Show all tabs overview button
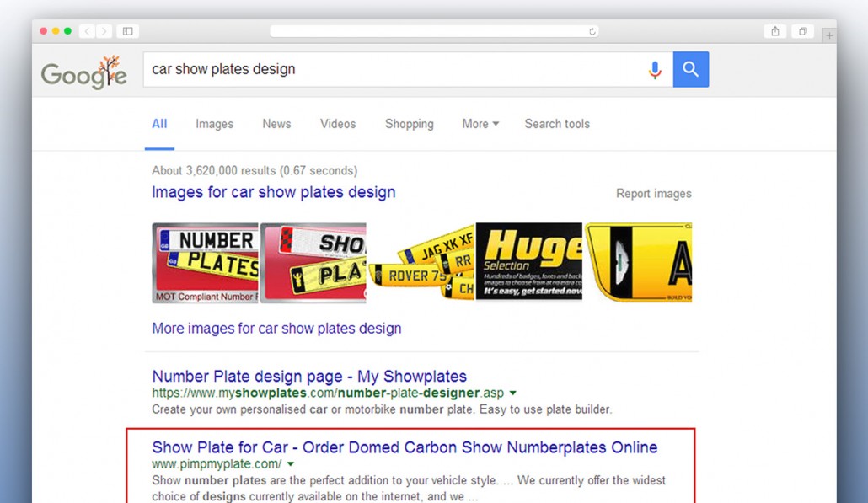Screen dimensions: 868x503 point(802,31)
